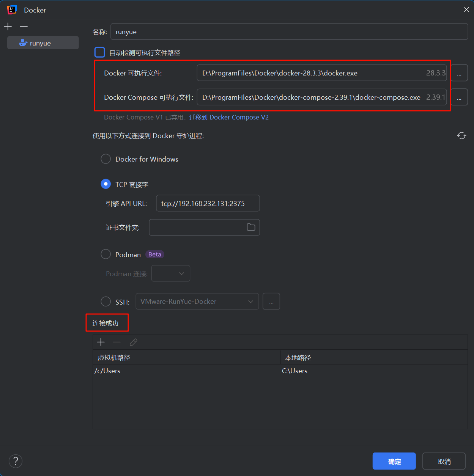Refresh the Docker daemon connection
474x476 pixels.
click(461, 136)
